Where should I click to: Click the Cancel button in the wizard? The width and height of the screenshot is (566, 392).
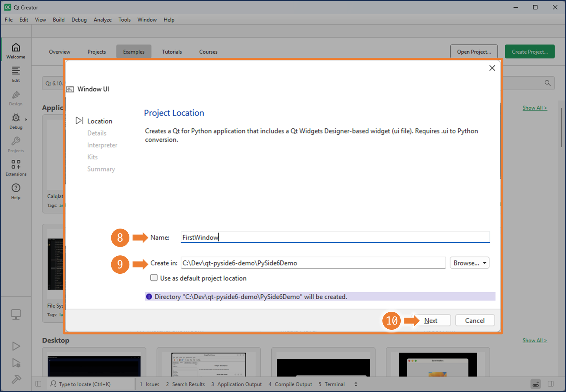(475, 320)
